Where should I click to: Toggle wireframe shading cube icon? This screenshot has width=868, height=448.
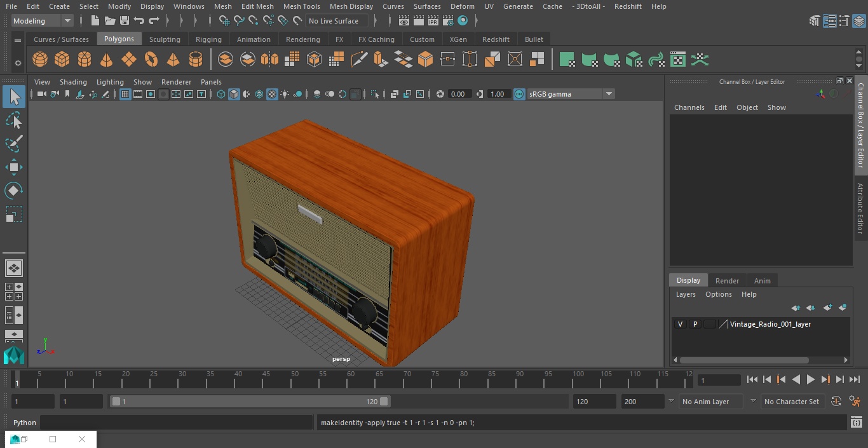(221, 94)
